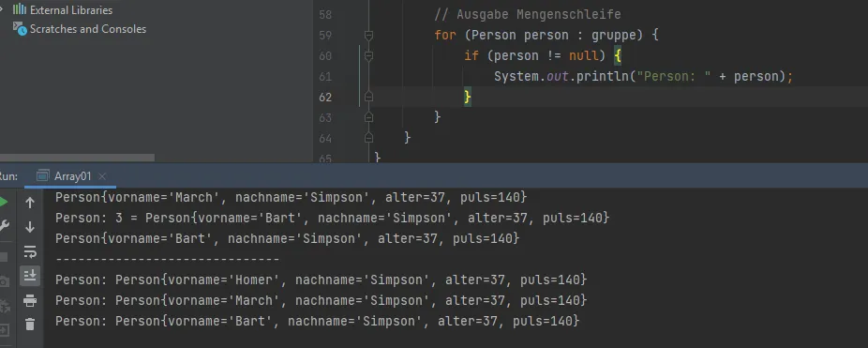Click the project panel horizontal scrollbar

77,158
